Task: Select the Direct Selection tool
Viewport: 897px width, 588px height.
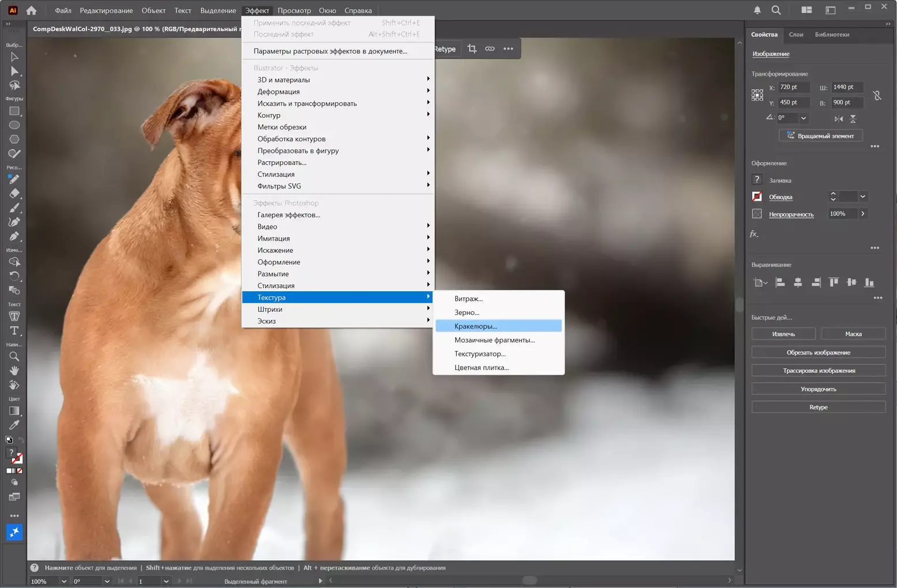Action: click(14, 71)
